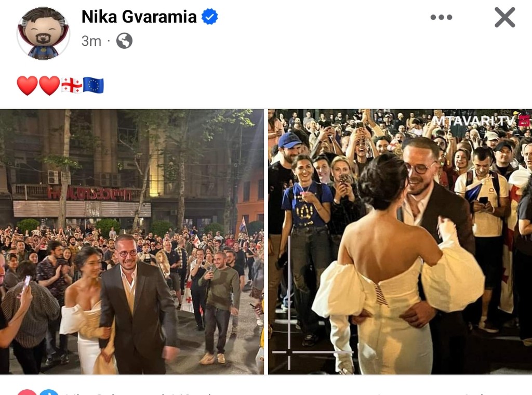Click the European Union flag emoji

coord(94,85)
